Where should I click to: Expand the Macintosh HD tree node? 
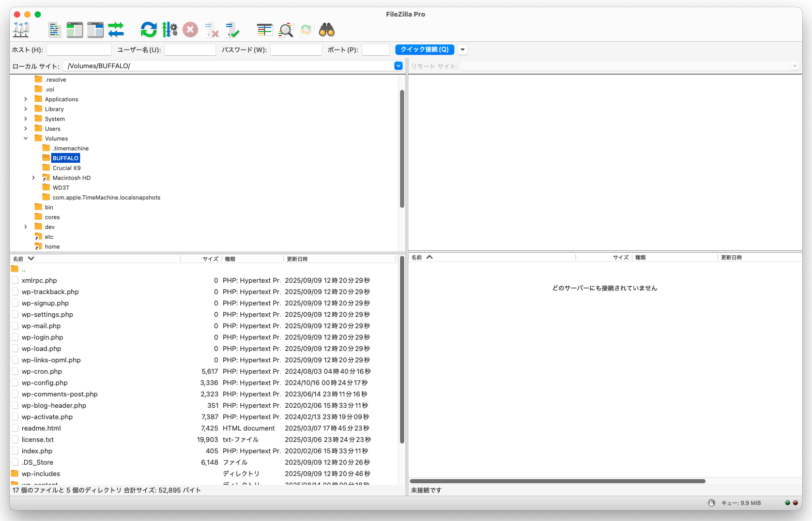tap(34, 177)
